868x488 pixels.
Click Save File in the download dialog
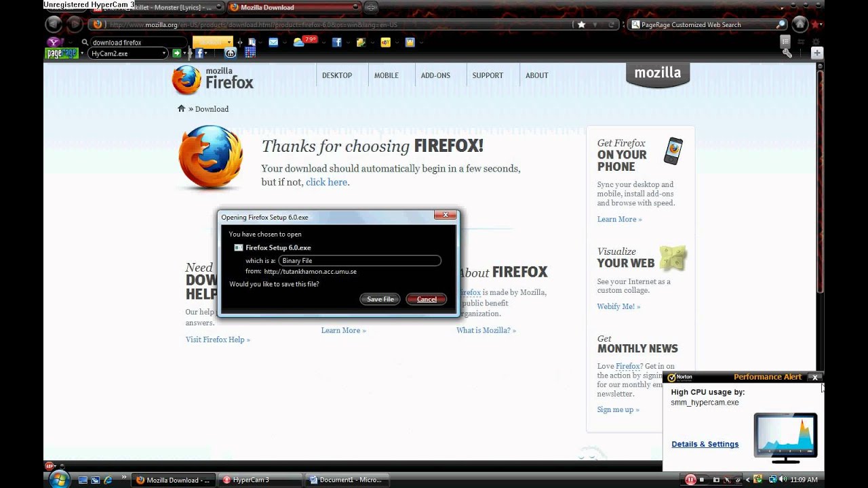click(380, 299)
